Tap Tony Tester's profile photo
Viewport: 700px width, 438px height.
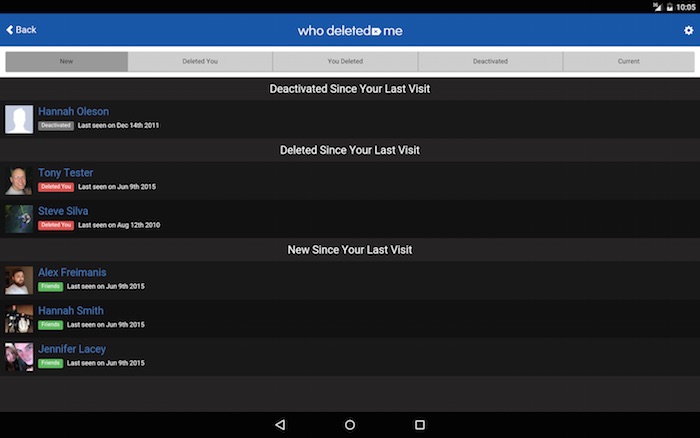19,180
